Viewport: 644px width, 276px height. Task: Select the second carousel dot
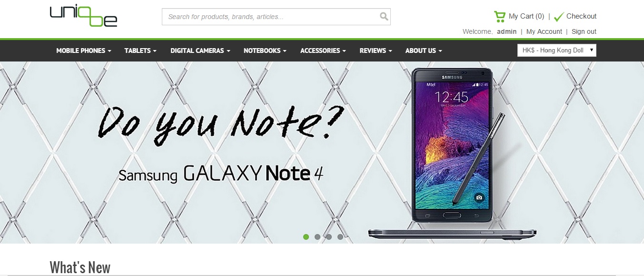click(x=317, y=237)
